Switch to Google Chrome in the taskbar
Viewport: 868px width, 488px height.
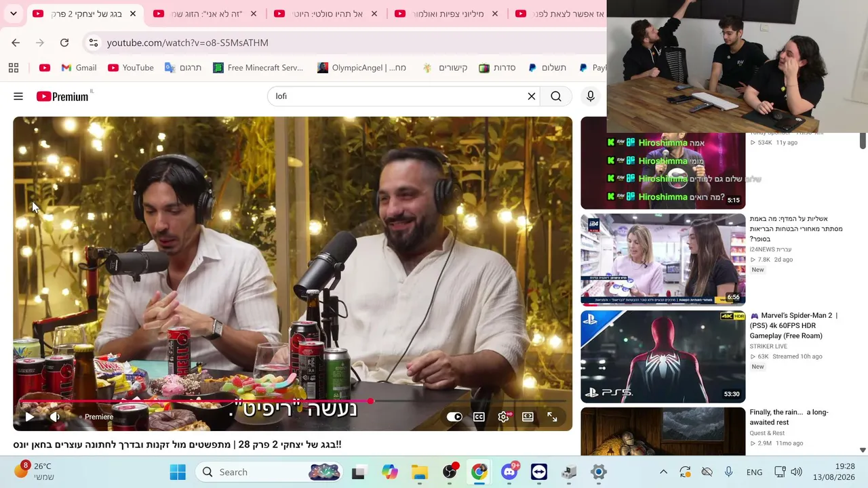[479, 472]
